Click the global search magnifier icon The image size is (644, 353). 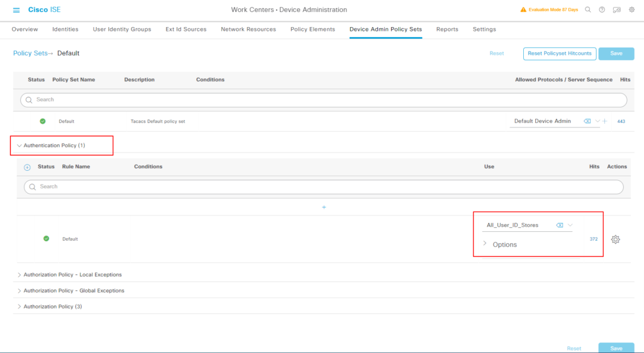tap(588, 10)
